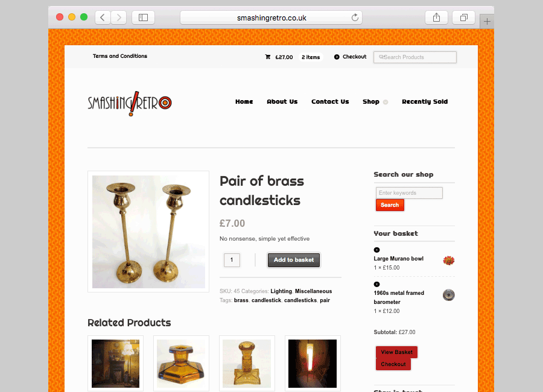Add candlesticks to basket
Screen dimensions: 543x392
[294, 260]
